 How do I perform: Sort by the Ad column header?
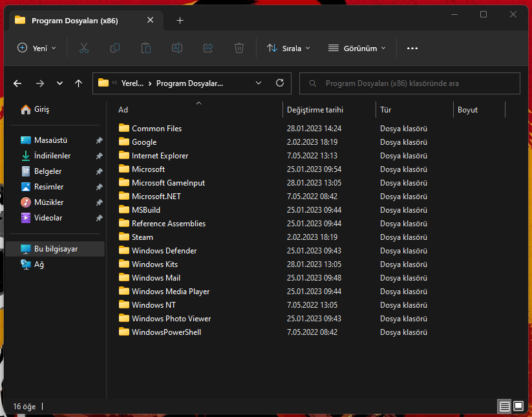(199, 110)
